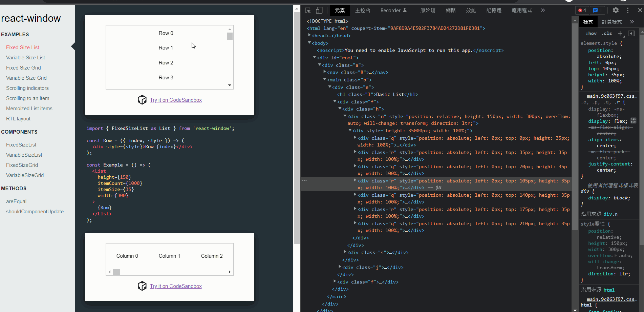Collapse the main class="b" node
This screenshot has width=644, height=312.
[x=325, y=79]
